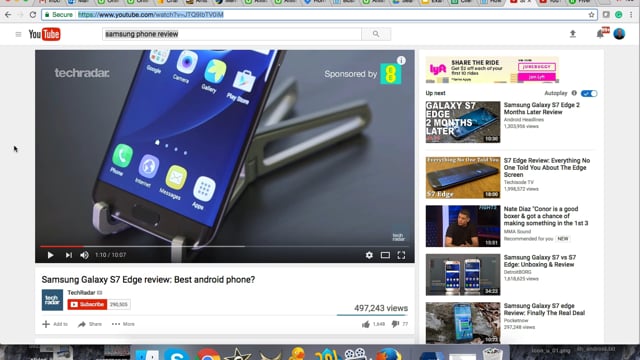640x360 pixels.
Task: Click the search magnifier button
Action: (x=376, y=34)
